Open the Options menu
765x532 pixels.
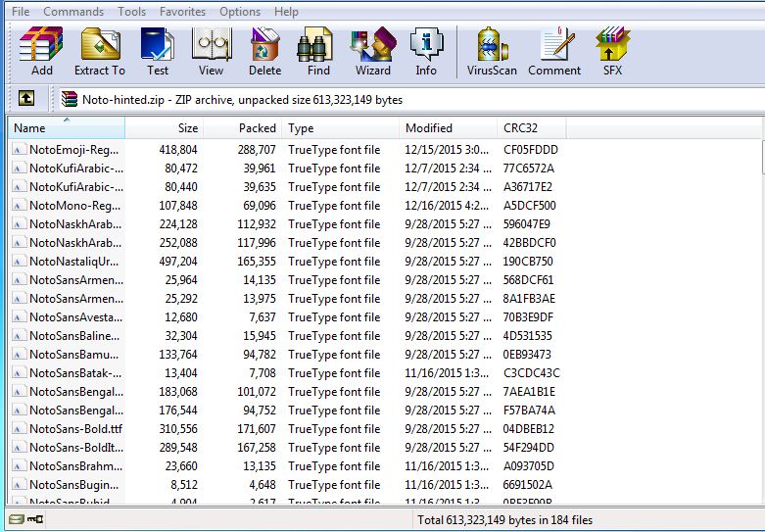(240, 12)
